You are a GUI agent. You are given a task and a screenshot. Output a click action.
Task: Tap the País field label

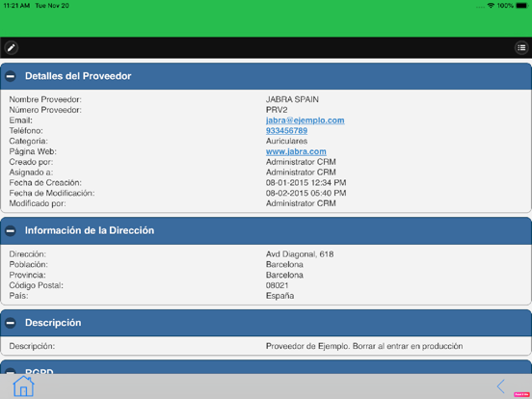[x=18, y=296]
